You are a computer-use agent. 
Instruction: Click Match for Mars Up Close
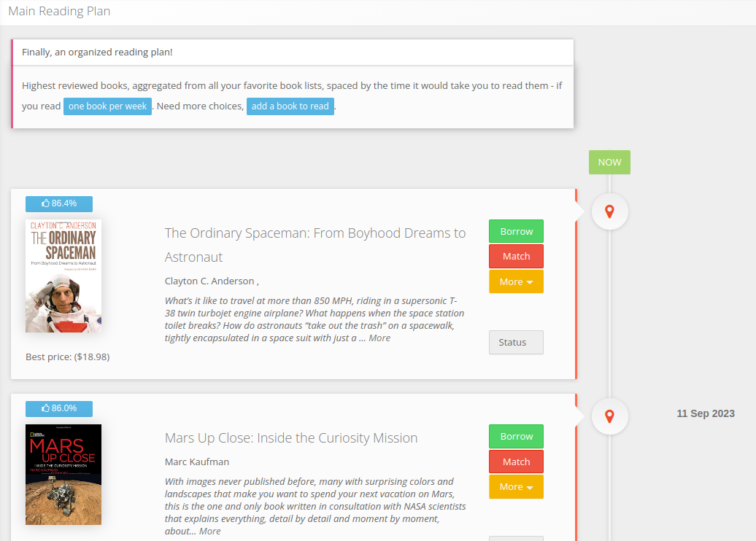[x=516, y=462]
